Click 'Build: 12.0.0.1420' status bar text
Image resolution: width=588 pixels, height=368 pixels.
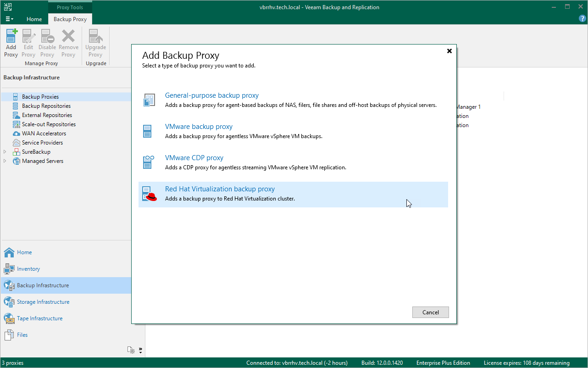pos(382,363)
